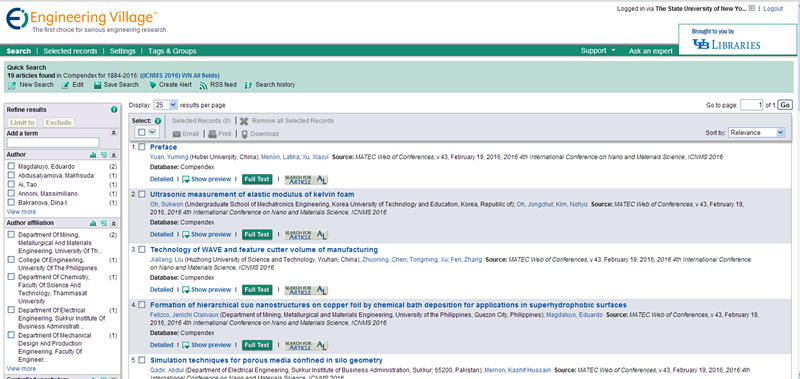The image size is (800, 379).
Task: Remove all Selected Records
Action: 287,121
